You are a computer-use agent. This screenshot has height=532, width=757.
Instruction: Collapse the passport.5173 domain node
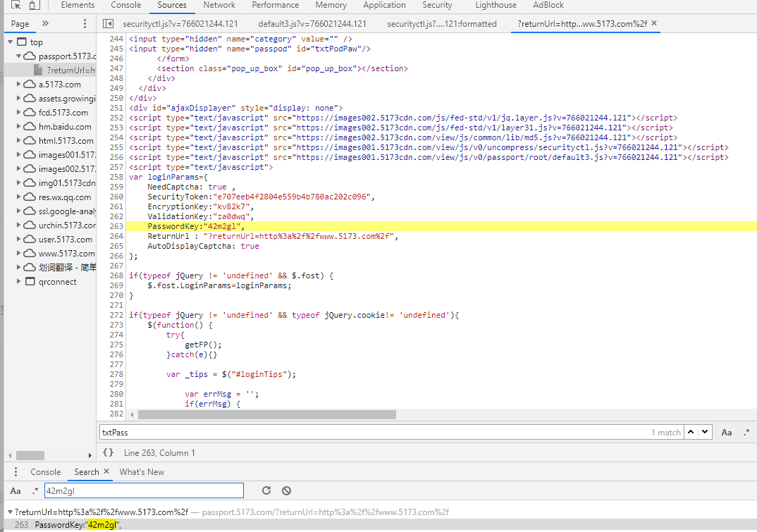[18, 56]
